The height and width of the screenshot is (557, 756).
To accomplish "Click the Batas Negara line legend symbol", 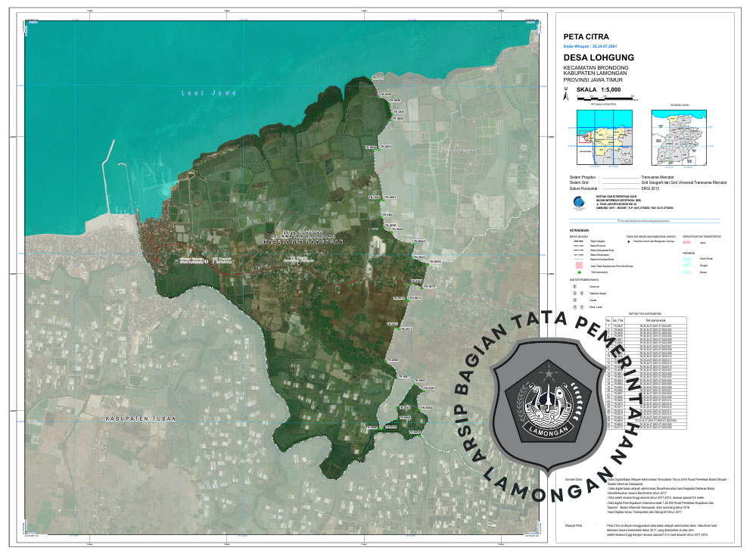I will (577, 239).
